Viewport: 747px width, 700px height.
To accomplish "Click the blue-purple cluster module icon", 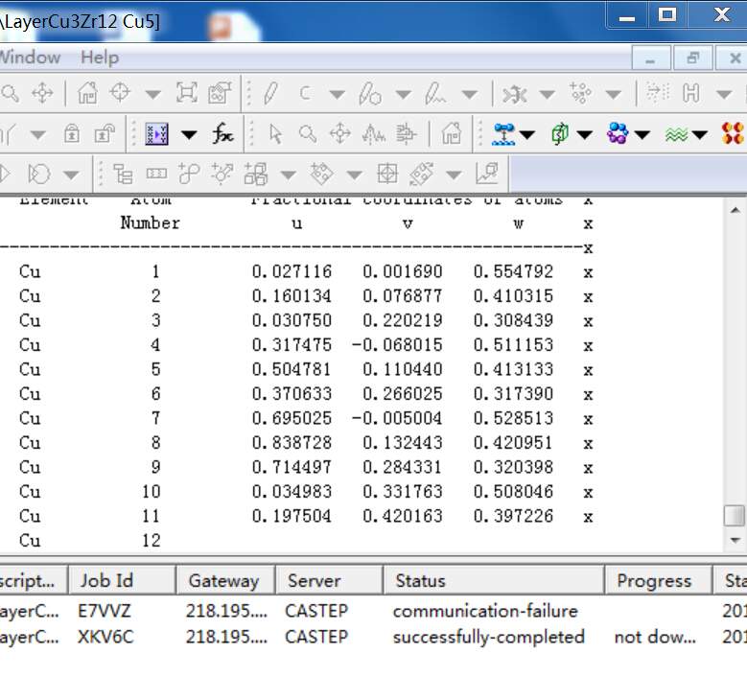I will point(618,133).
